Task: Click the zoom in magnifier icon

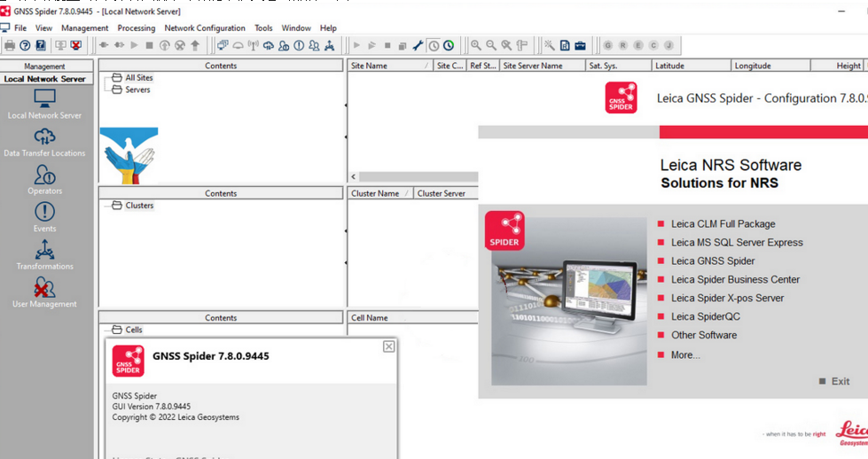Action: click(475, 45)
